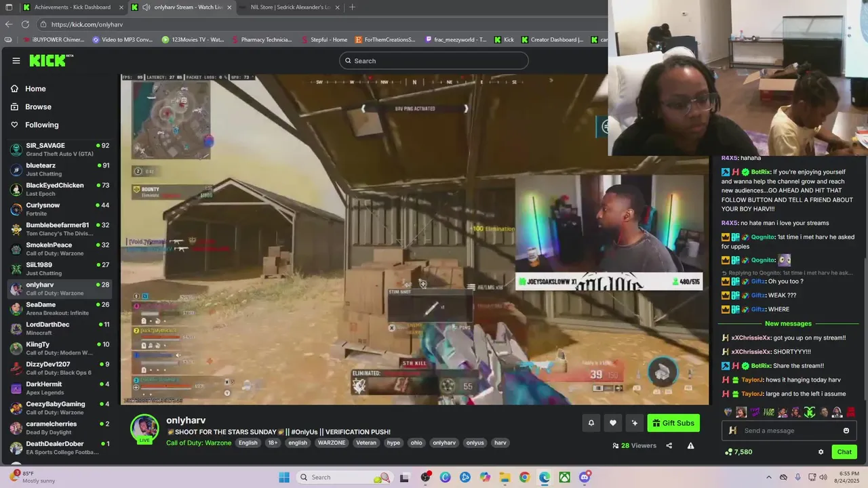Open Google Chrome from the taskbar

coord(524,477)
